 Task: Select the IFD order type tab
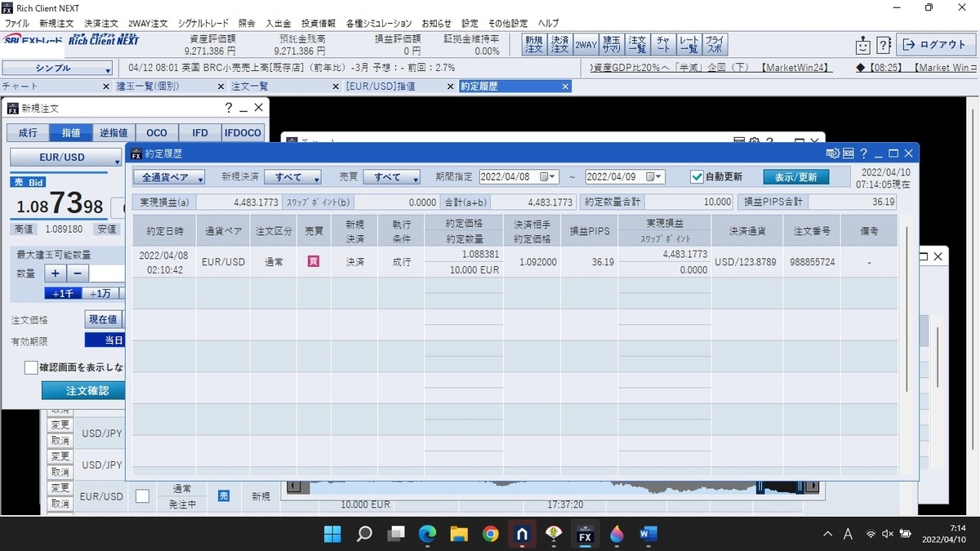click(200, 133)
